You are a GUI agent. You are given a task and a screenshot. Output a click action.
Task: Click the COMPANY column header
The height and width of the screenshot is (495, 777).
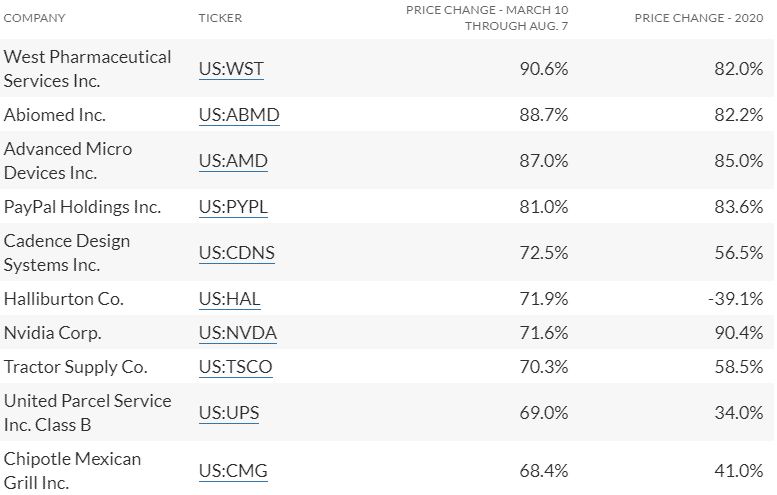click(34, 18)
